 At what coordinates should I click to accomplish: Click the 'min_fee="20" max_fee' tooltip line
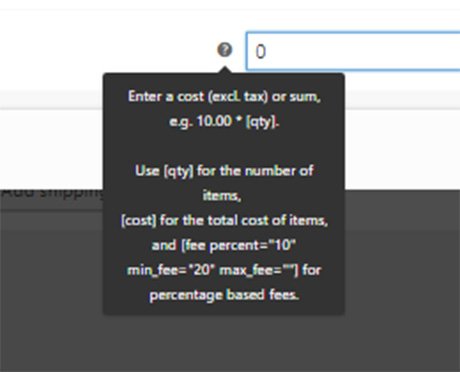224,270
